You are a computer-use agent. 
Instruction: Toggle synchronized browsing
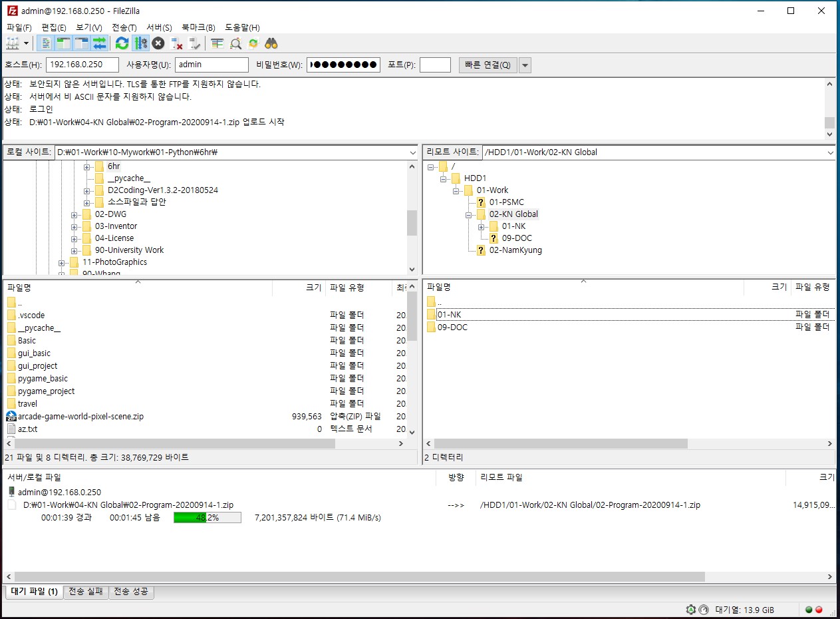coord(253,43)
